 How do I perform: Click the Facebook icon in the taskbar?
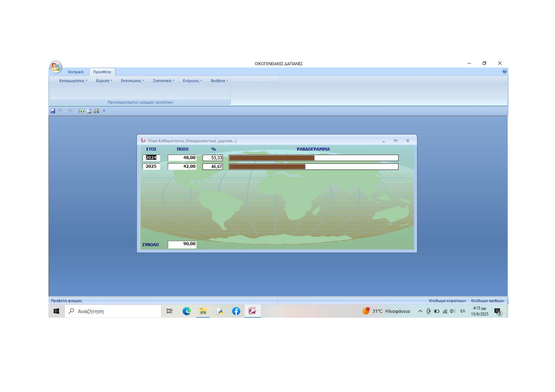[236, 311]
